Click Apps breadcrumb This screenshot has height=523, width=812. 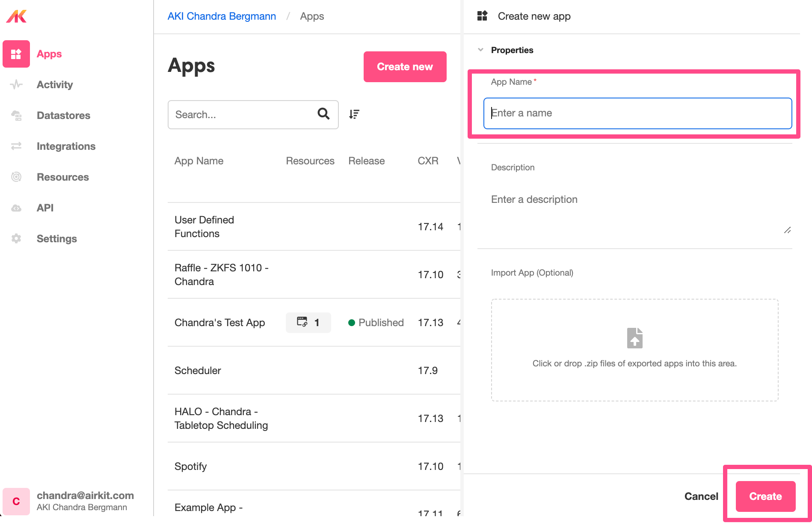[x=312, y=16]
